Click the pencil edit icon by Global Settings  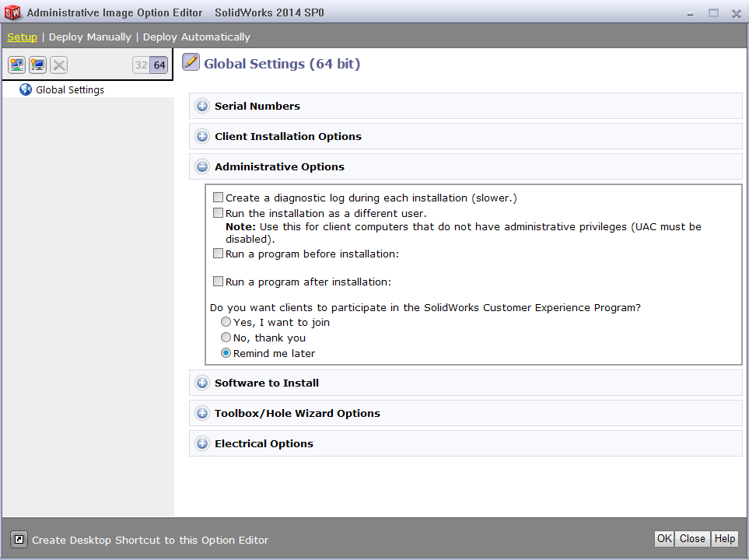coord(191,62)
